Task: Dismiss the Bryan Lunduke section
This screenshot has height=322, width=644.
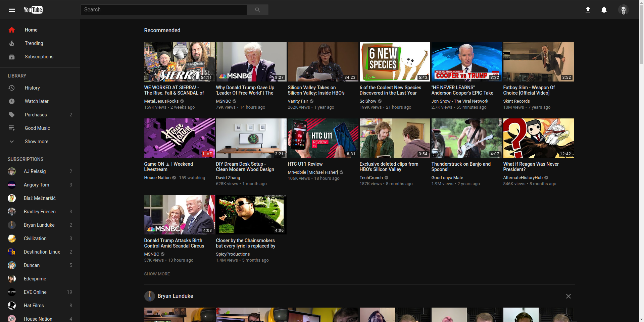Action: tap(568, 296)
